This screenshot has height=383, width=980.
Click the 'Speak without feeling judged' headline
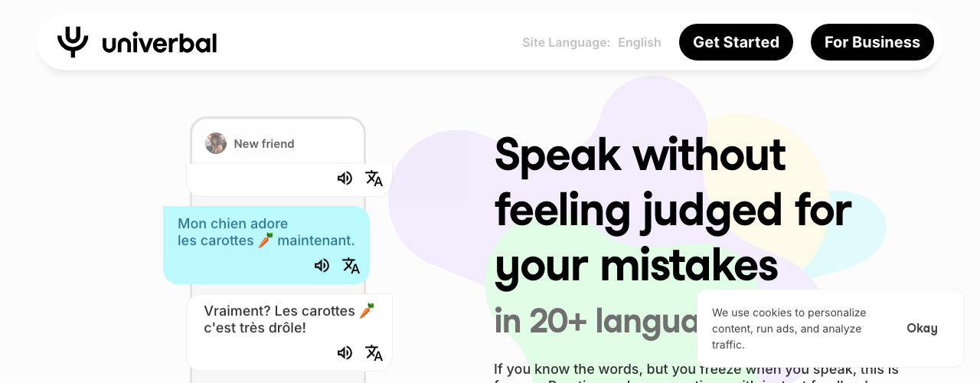673,211
